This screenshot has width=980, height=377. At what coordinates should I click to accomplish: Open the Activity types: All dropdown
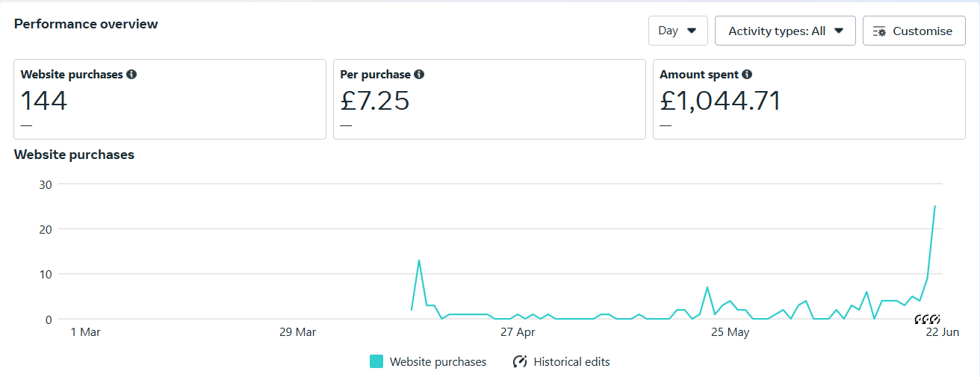pyautogui.click(x=785, y=31)
